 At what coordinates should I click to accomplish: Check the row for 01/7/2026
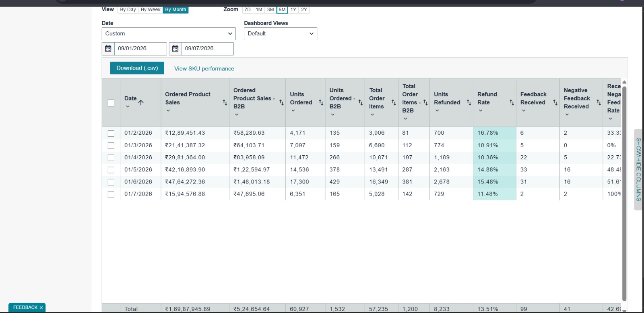click(x=111, y=194)
